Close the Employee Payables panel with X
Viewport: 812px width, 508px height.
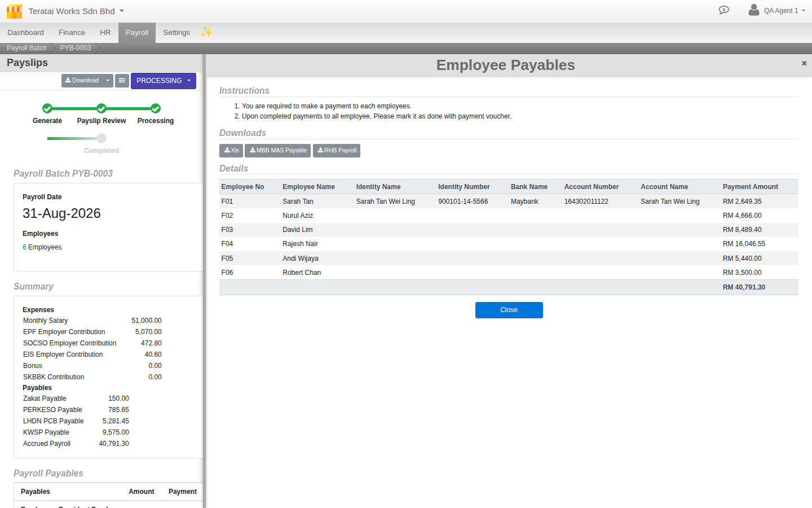pyautogui.click(x=804, y=63)
